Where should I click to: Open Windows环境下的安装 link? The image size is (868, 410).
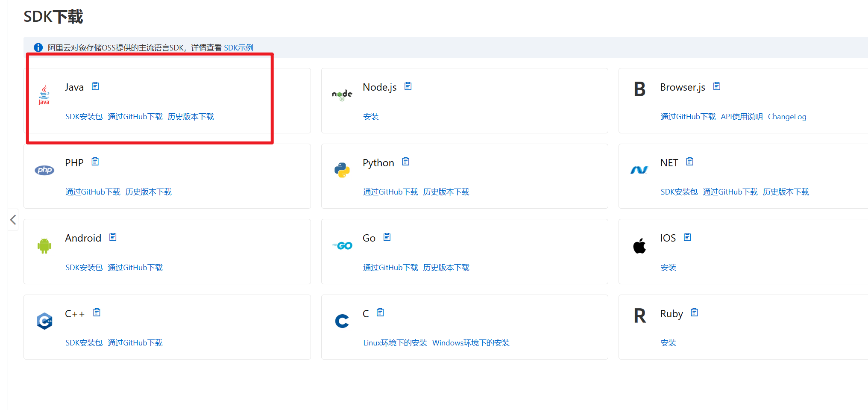pos(471,343)
